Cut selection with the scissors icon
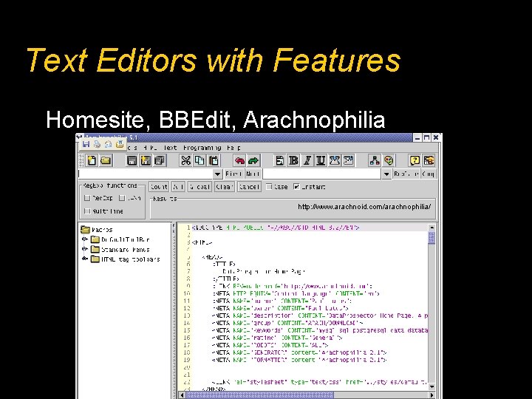The image size is (532, 399). [x=185, y=160]
